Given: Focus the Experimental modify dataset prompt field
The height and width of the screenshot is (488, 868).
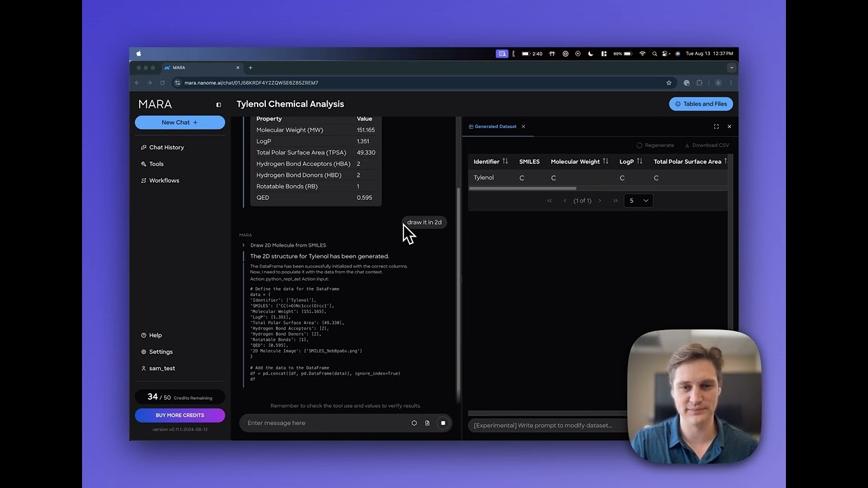Looking at the screenshot, I should [x=547, y=426].
